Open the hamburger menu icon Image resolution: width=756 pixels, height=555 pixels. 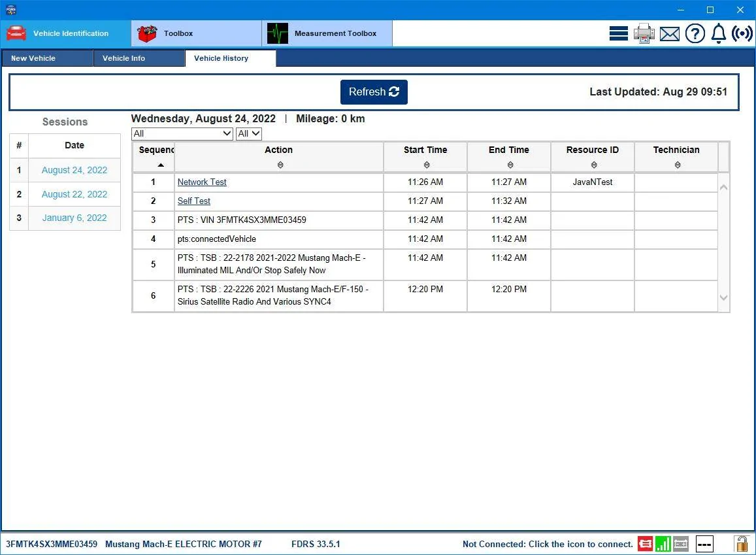pyautogui.click(x=618, y=33)
